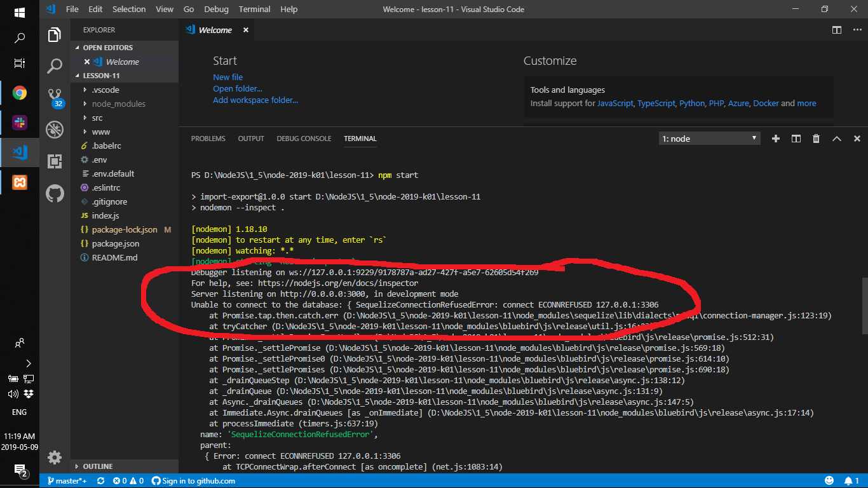Open the terminal selector dropdown '1: node'

coord(709,139)
